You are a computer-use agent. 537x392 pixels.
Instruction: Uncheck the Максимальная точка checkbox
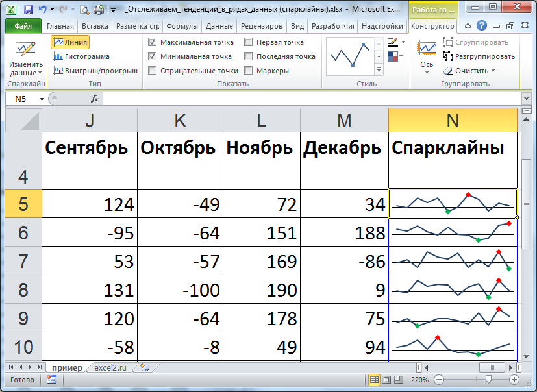[x=153, y=42]
